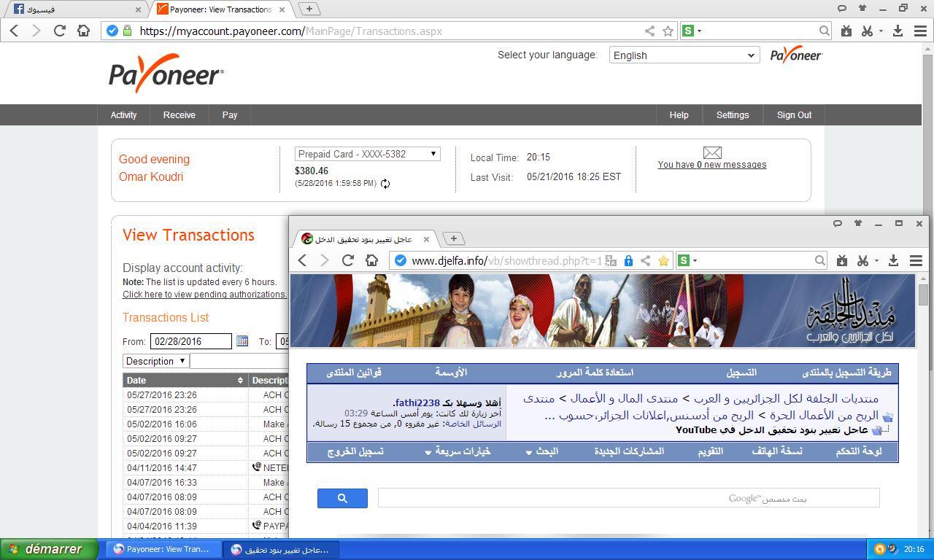
Task: Go back in the Payoneer browser window
Action: click(x=14, y=31)
